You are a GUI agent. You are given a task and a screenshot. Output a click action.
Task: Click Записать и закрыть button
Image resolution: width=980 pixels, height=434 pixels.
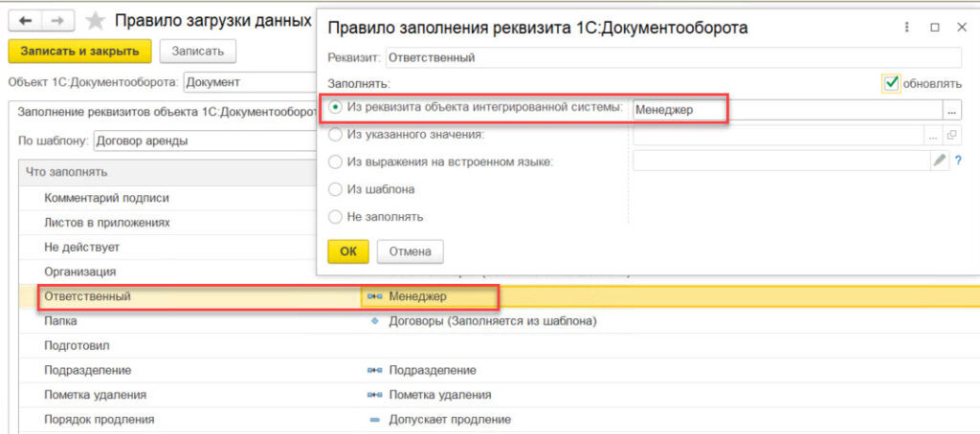tap(80, 52)
